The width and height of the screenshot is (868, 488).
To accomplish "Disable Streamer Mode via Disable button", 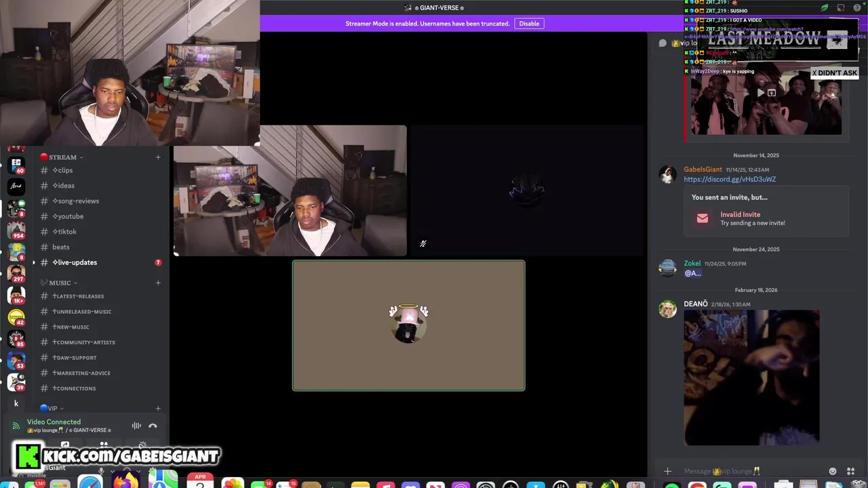I will pyautogui.click(x=529, y=24).
